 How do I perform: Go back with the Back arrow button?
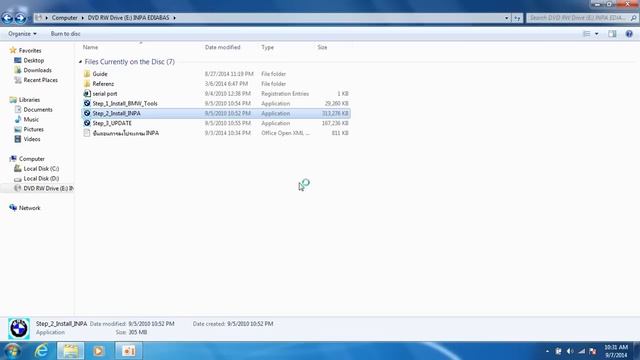[x=7, y=18]
